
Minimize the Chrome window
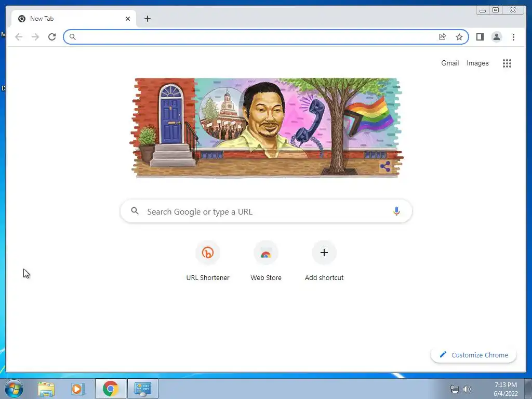483,10
